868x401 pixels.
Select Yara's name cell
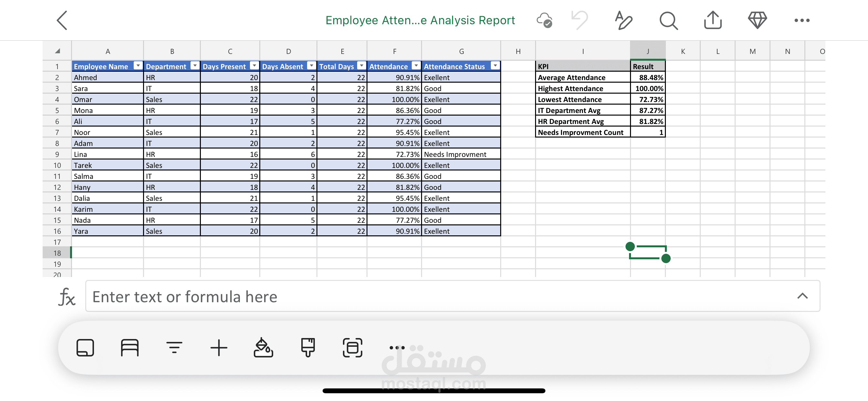[x=108, y=231]
